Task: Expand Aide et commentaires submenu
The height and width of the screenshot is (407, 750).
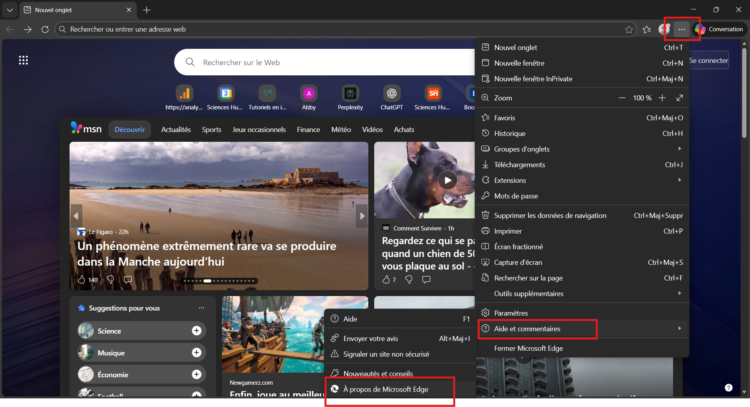Action: [x=583, y=329]
